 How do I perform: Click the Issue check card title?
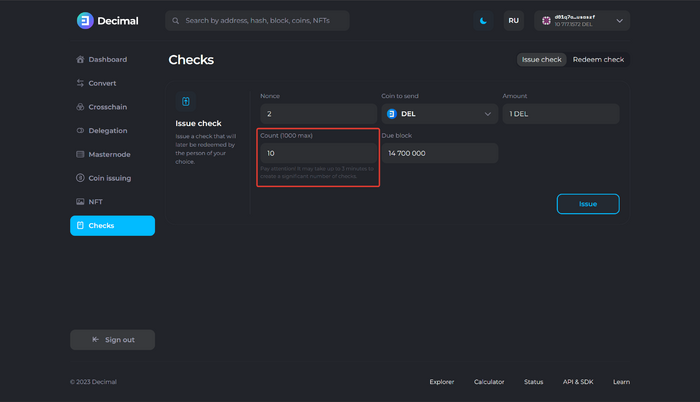tap(198, 123)
